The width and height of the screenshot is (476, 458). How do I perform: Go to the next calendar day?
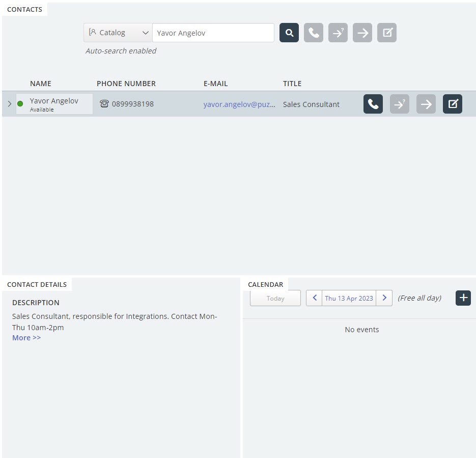click(384, 298)
